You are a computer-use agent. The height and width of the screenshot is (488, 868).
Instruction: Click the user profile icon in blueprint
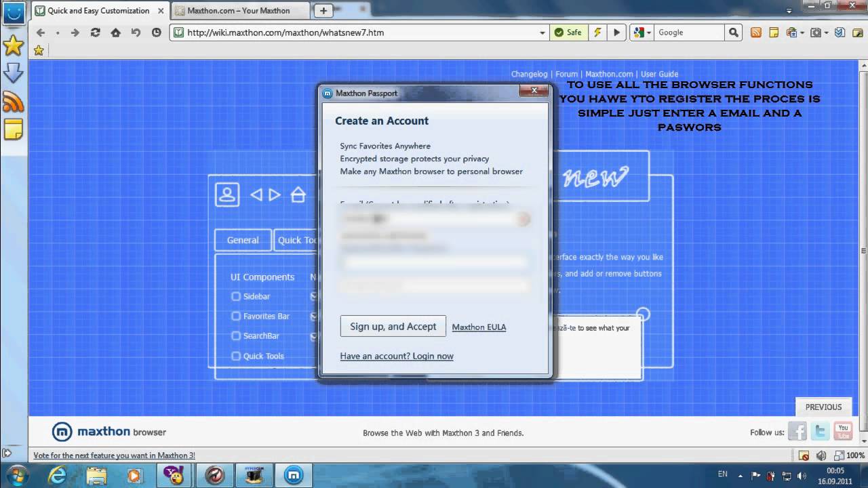tap(227, 195)
